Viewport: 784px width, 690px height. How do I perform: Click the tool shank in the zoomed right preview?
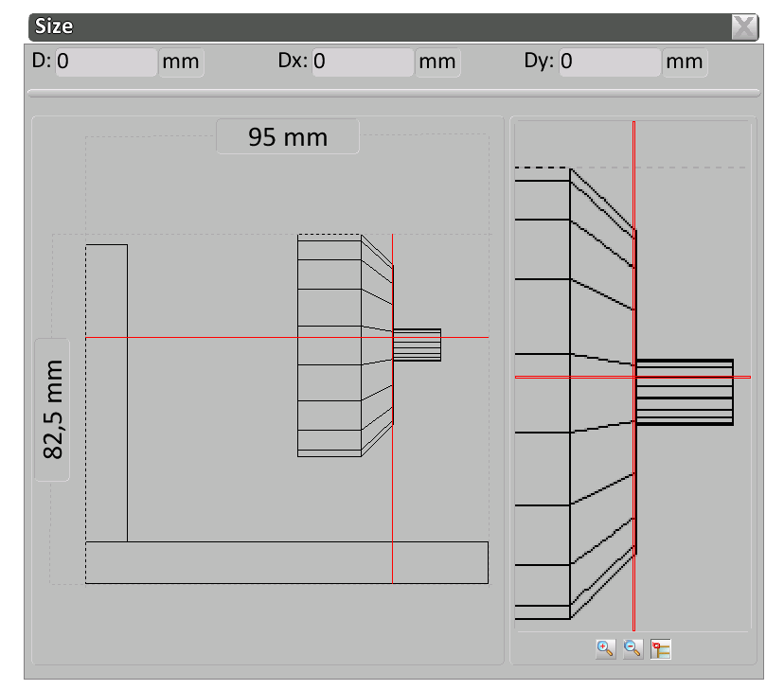coord(685,392)
